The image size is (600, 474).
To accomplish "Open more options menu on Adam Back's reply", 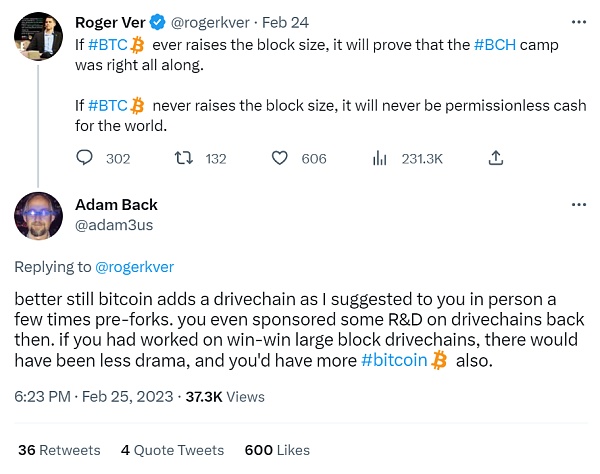I will pyautogui.click(x=578, y=205).
